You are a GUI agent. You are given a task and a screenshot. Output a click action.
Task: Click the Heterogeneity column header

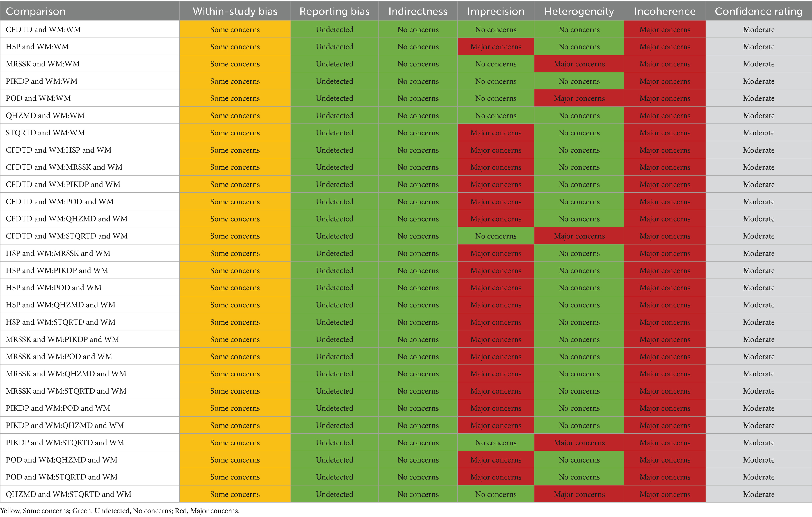click(579, 12)
